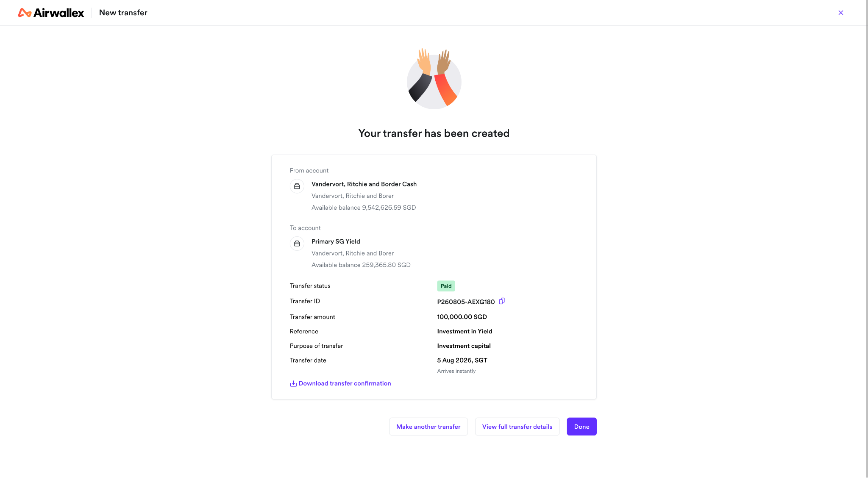Click the high-five illustration
The width and height of the screenshot is (868, 488).
click(434, 78)
